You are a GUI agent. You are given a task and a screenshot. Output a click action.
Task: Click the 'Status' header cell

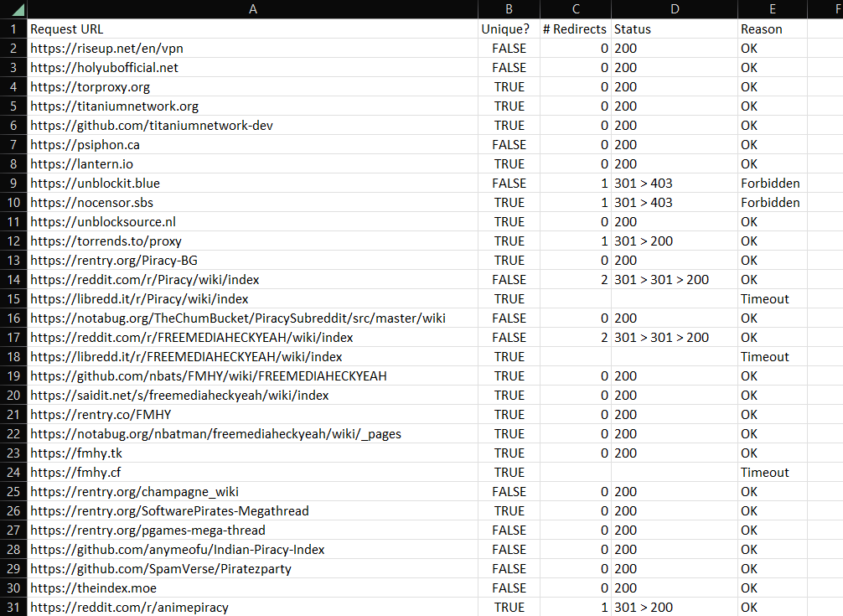tap(675, 29)
